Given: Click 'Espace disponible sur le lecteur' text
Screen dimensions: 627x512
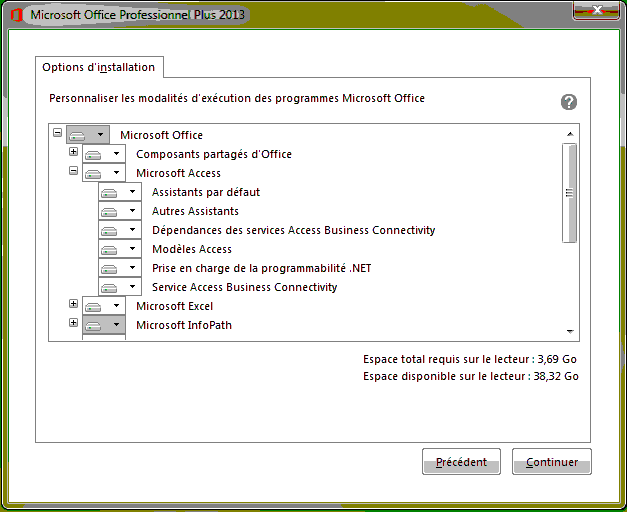Looking at the screenshot, I should [471, 376].
